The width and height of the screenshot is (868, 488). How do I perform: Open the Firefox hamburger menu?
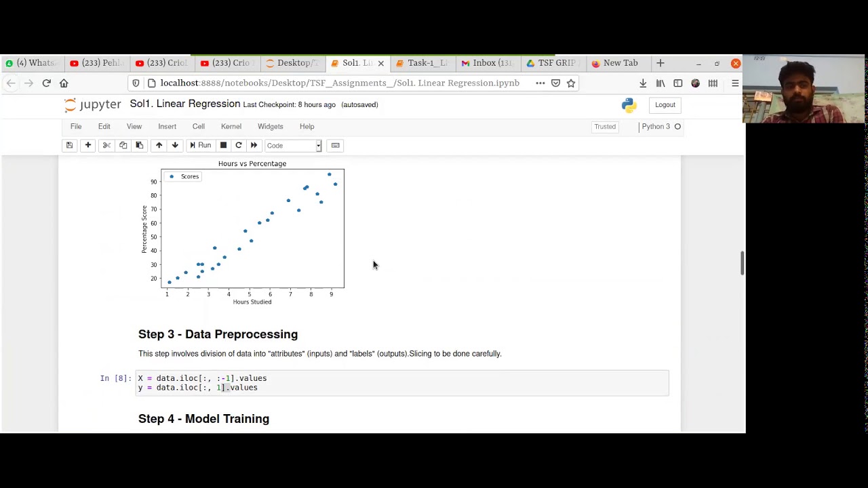click(x=735, y=83)
